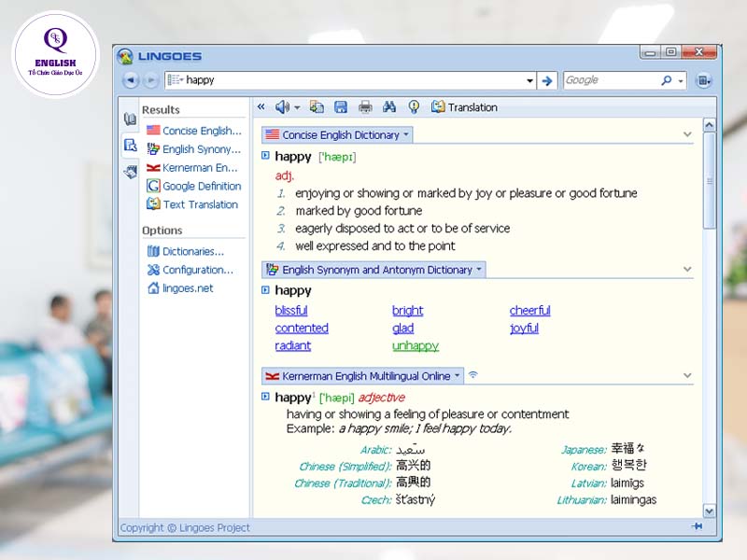Open Configuration options
The image size is (747, 560).
[190, 270]
